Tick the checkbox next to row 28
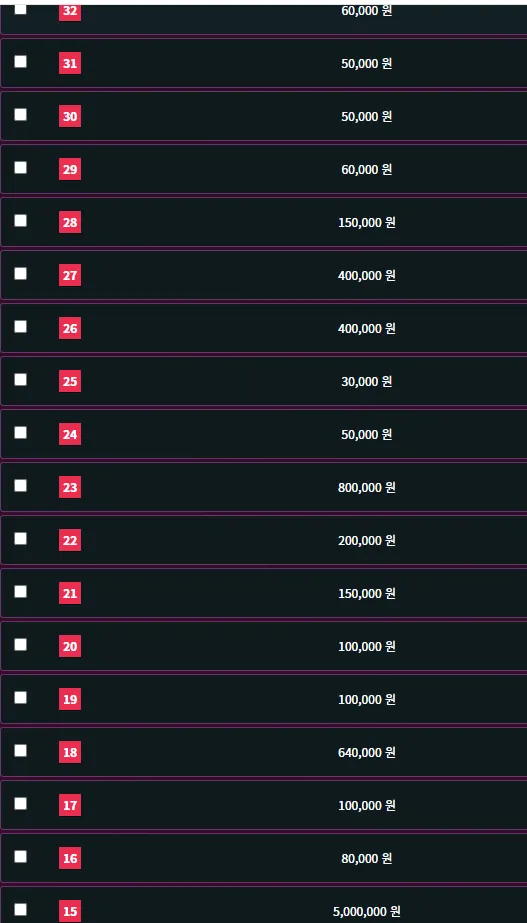Viewport: 527px width, 923px height. [x=21, y=220]
